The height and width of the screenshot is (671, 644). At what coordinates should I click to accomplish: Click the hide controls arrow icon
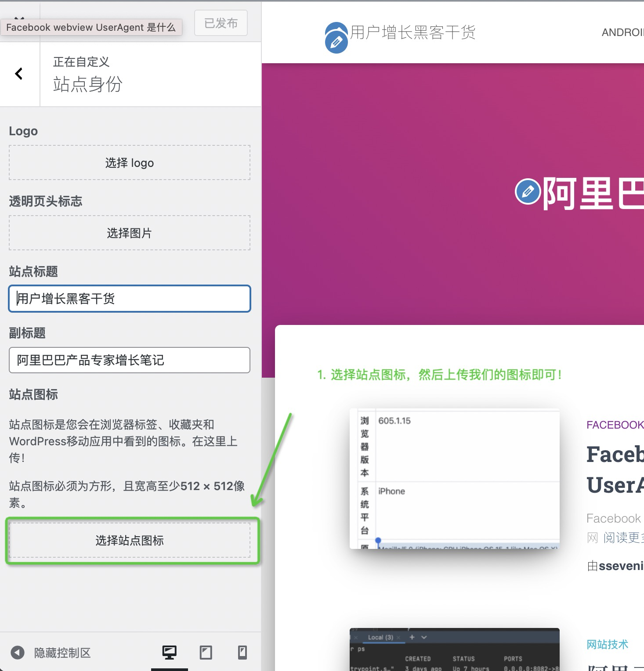click(x=18, y=653)
